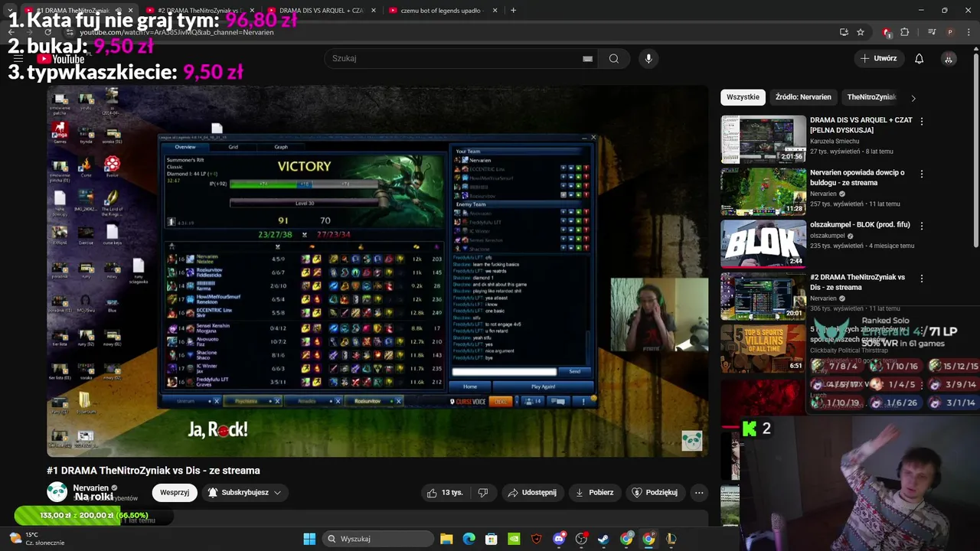The image size is (980, 551).
Task: Open the notifications bell
Action: (919, 58)
